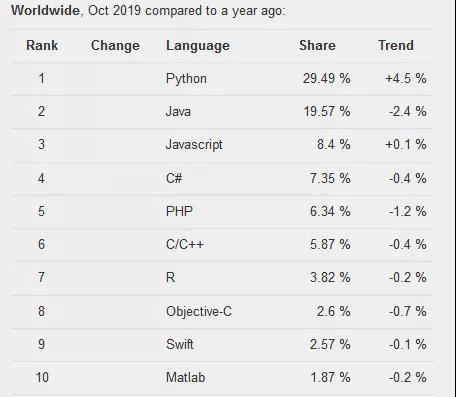Click the Trend column header
Image resolution: width=456 pixels, height=397 pixels.
396,45
